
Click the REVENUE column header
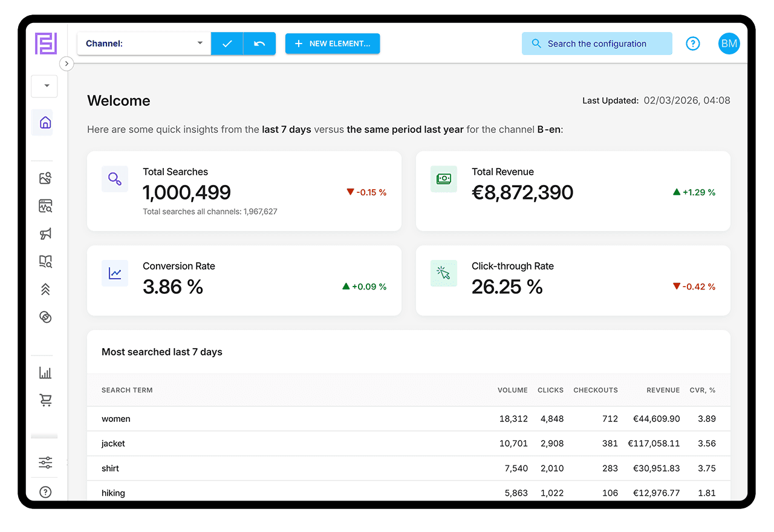[x=663, y=390]
